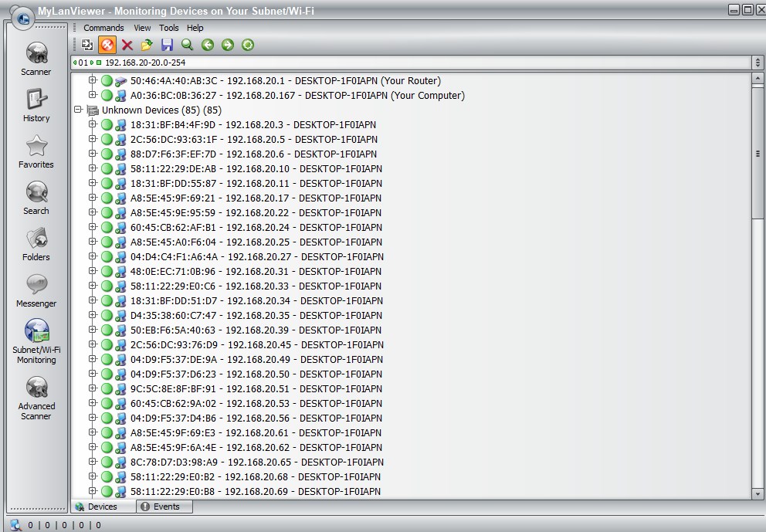Click the magnifier search toolbar icon
This screenshot has height=532, width=766.
point(187,45)
